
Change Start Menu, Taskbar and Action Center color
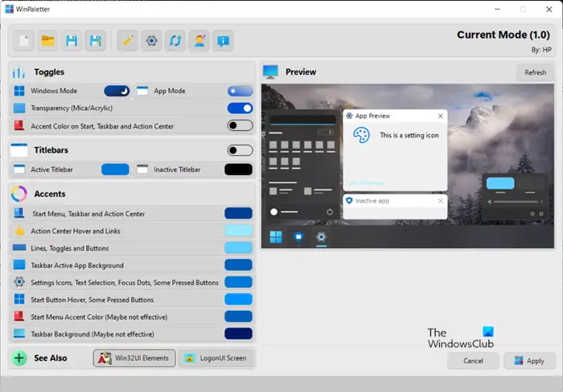tap(238, 214)
